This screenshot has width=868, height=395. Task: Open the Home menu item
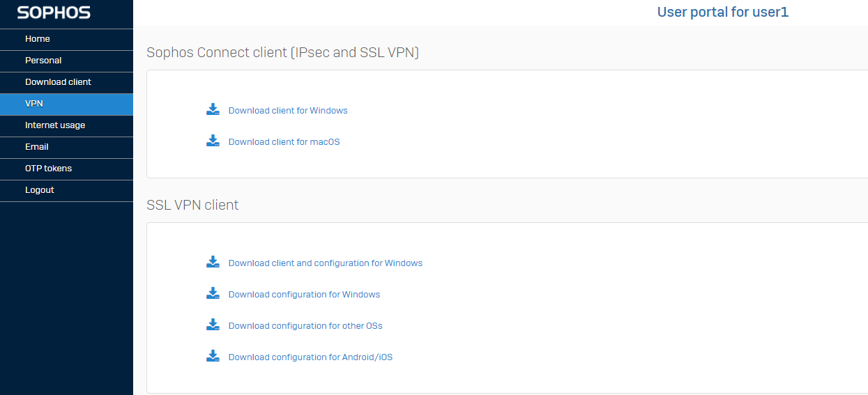coord(66,39)
